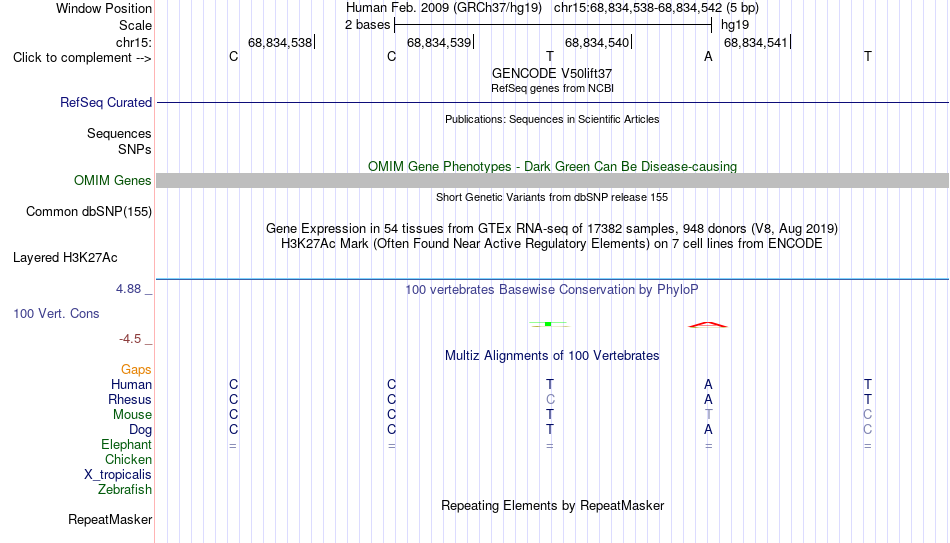Click '100 vertebrates Basewise Conservation by PhyloP'
950x543 pixels.
coord(551,290)
